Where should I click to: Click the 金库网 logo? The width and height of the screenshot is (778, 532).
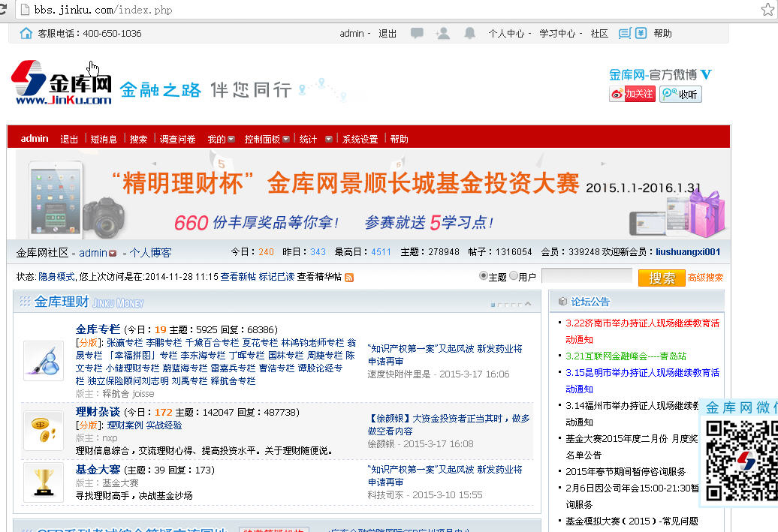click(62, 83)
